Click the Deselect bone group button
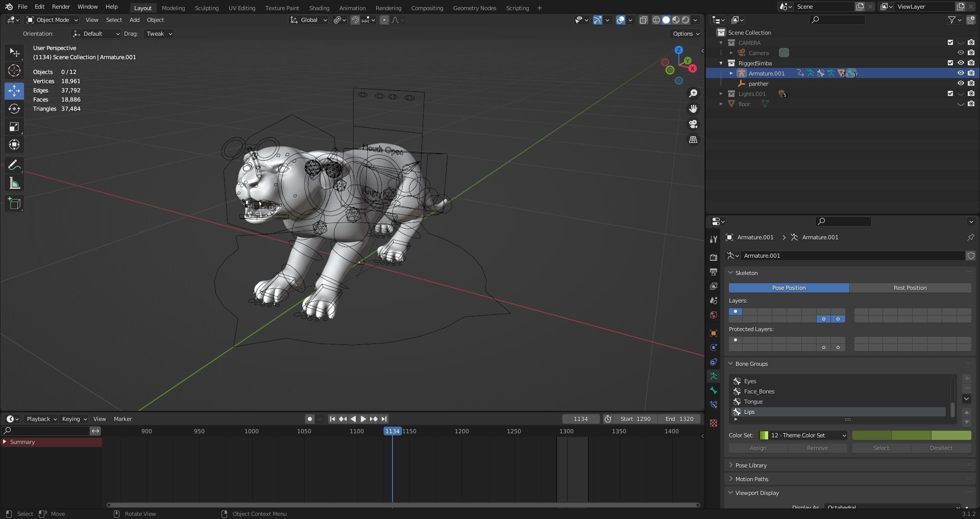980x519 pixels. [x=941, y=448]
